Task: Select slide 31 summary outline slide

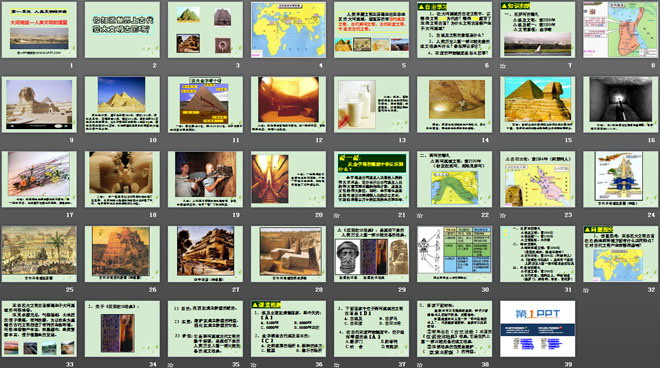Action: [538, 254]
